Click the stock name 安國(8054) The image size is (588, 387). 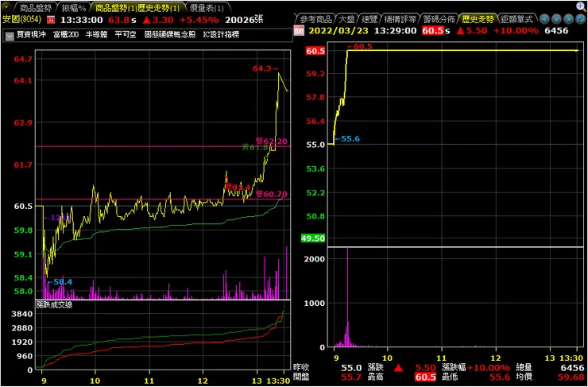[23, 19]
